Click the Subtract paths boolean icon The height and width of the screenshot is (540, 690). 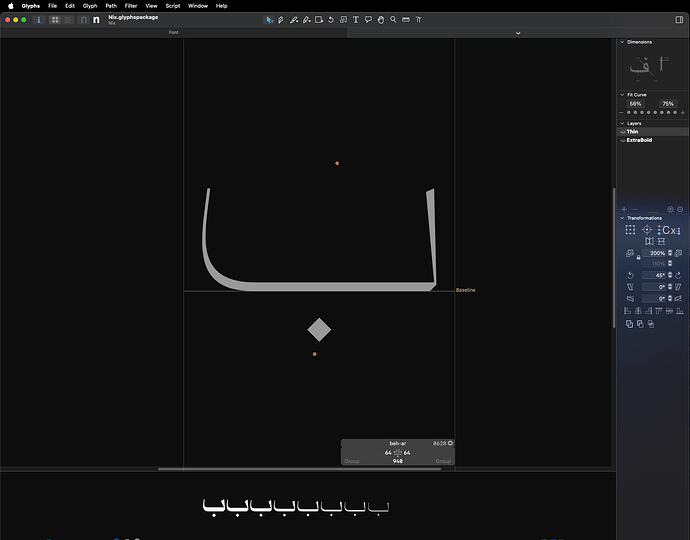tap(640, 324)
